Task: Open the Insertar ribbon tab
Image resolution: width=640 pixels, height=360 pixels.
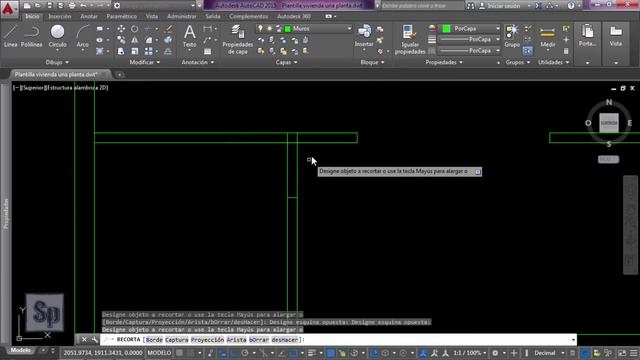Action: tap(60, 16)
